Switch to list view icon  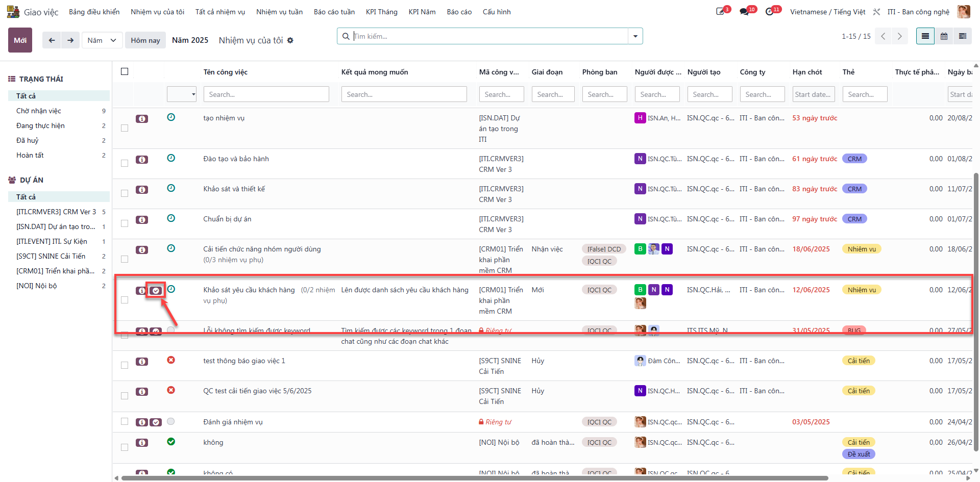click(x=925, y=36)
